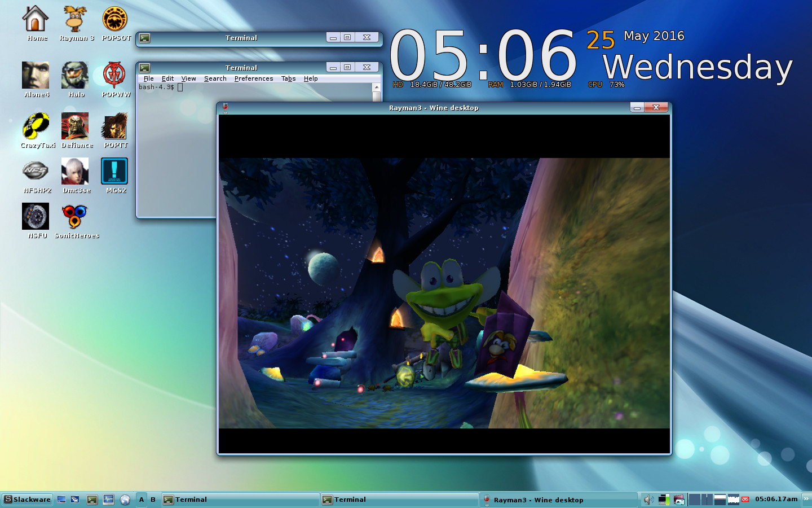Launch terminal from taskbar quick-launch icon

coord(92,500)
